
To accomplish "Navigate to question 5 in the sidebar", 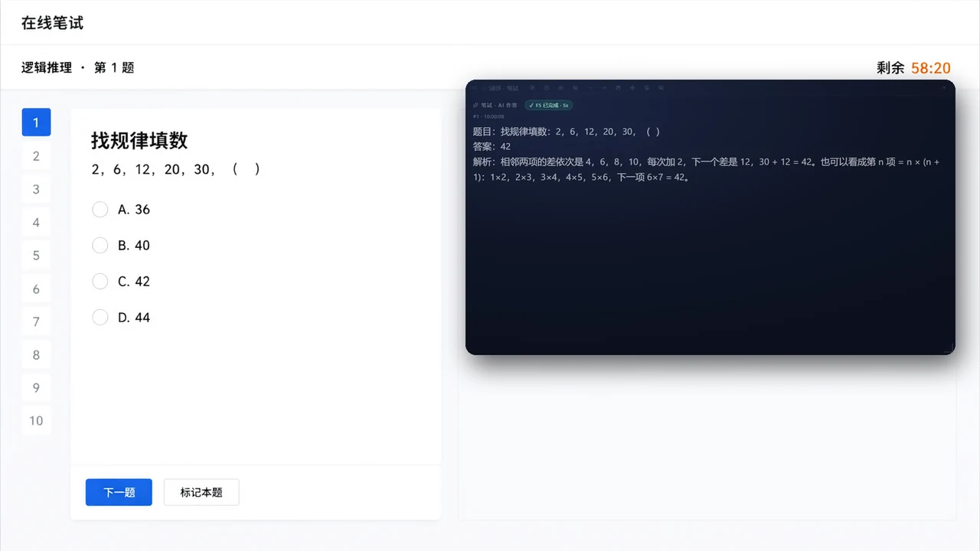I will pyautogui.click(x=36, y=256).
